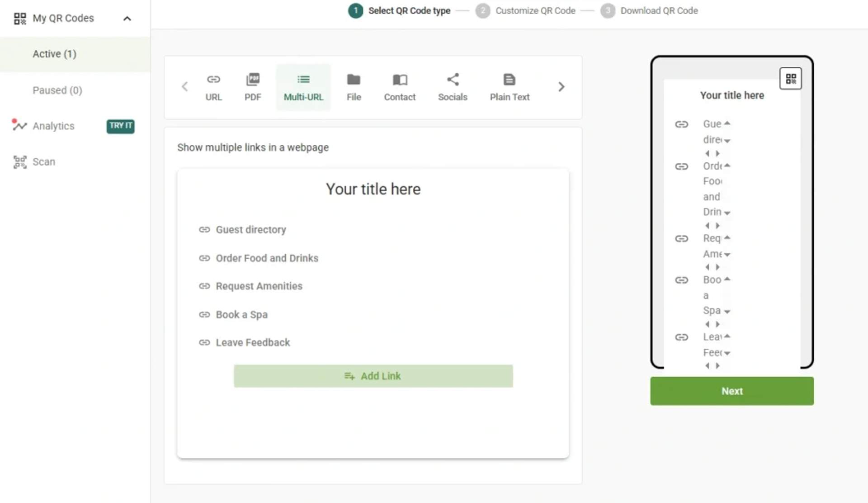Click the up arrow beside 'Lea' in the preview

tap(727, 336)
